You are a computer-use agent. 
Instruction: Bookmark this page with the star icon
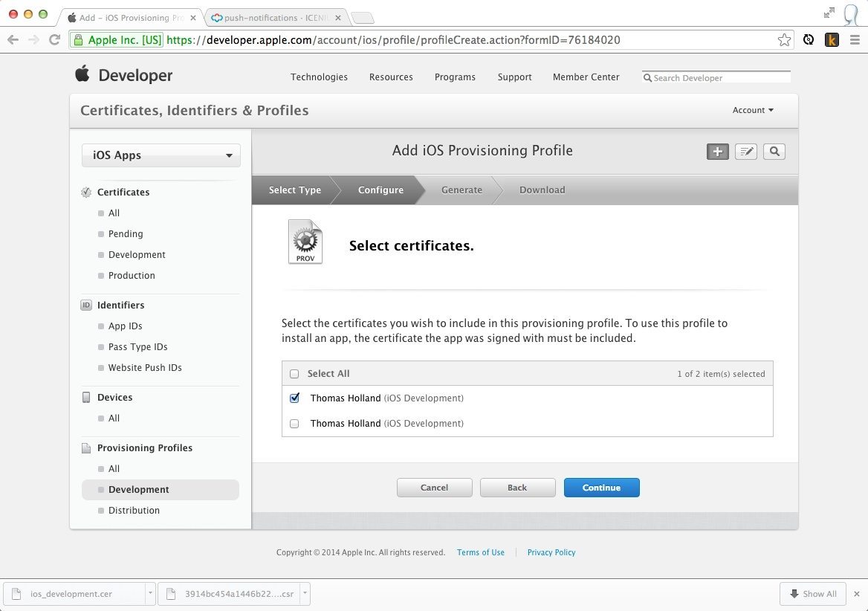click(784, 40)
